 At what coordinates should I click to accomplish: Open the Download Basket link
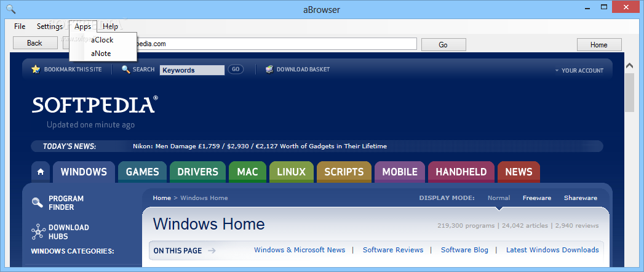coord(303,70)
